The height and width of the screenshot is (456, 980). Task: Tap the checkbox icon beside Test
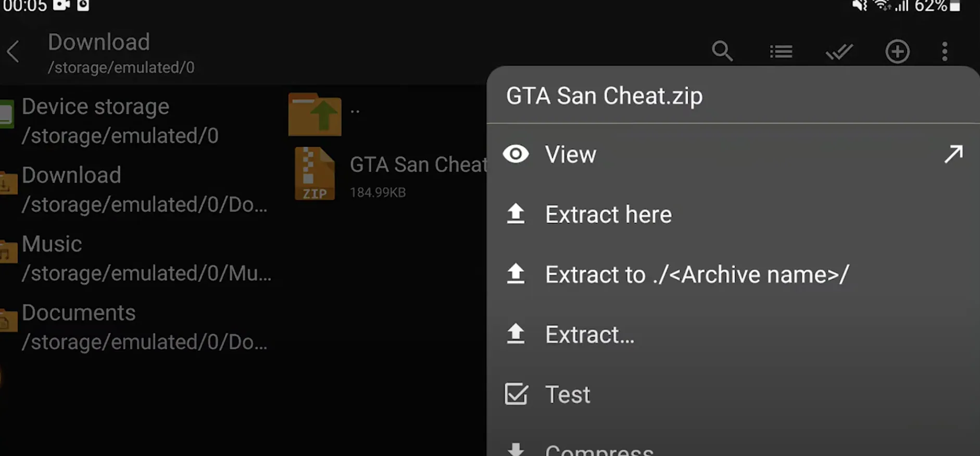pos(516,394)
